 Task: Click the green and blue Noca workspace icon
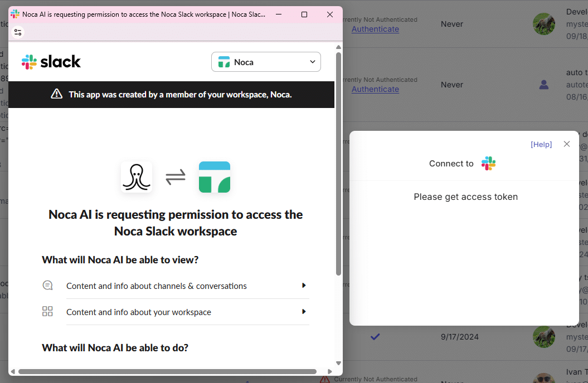(x=215, y=177)
